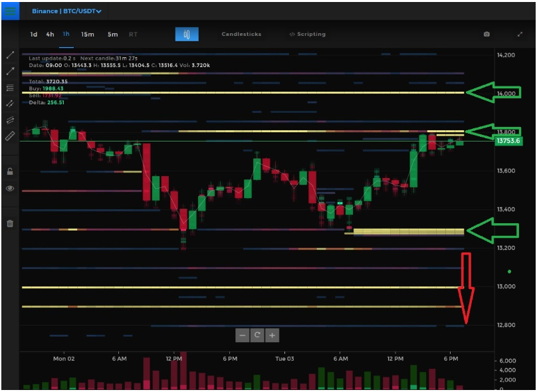Select the parallel arrows channel tool
Image resolution: width=537 pixels, height=392 pixels.
point(10,120)
